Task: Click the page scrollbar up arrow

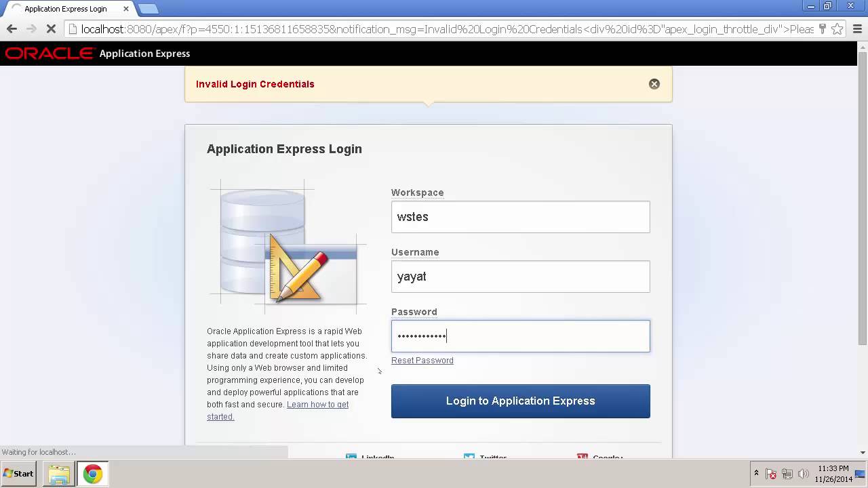Action: [x=863, y=47]
